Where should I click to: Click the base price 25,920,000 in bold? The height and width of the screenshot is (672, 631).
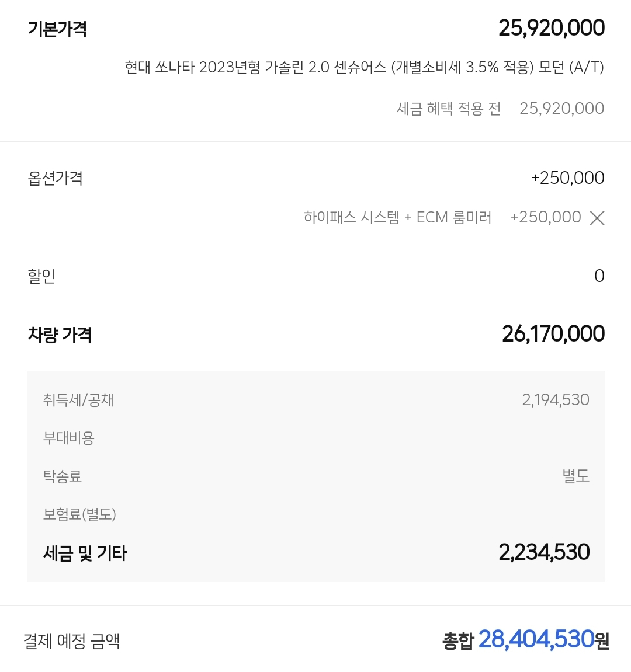(552, 28)
